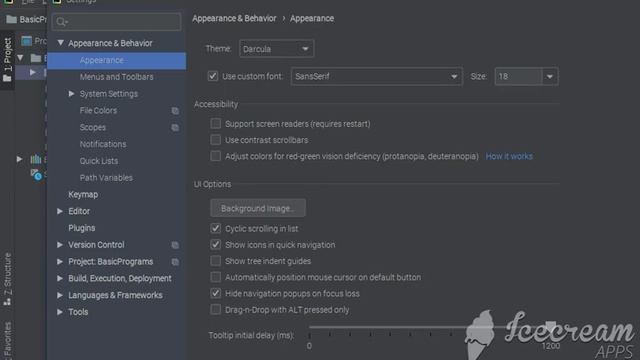Enable Support screen readers checkbox
Viewport: 640px width, 360px height.
pyautogui.click(x=216, y=123)
